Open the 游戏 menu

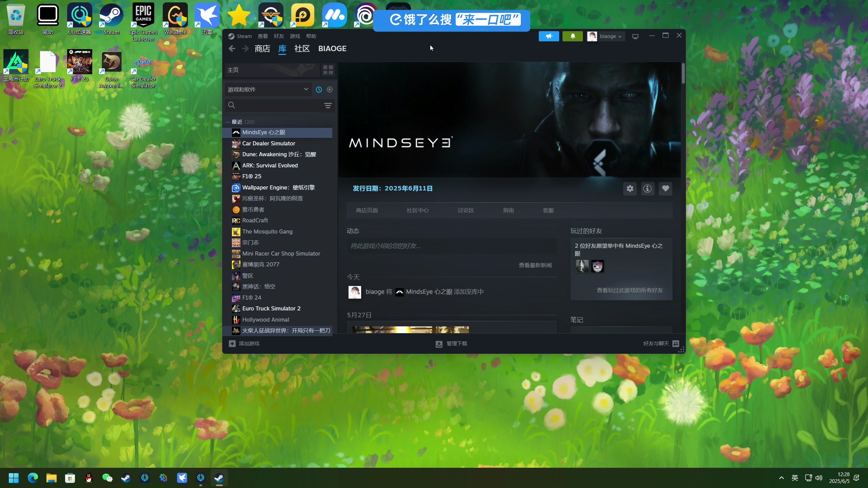(295, 36)
